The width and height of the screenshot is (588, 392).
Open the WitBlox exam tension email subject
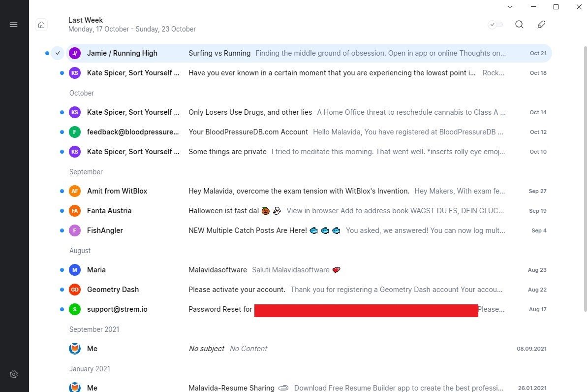(299, 191)
